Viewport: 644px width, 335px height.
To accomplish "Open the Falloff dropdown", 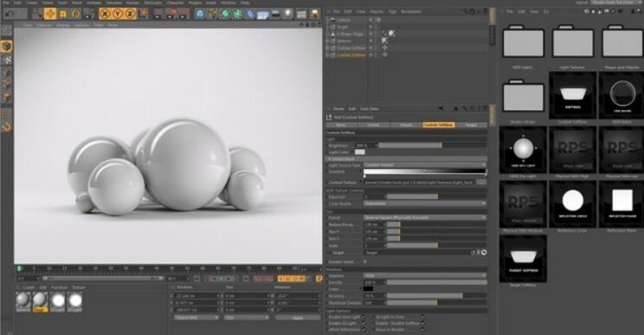I will [x=425, y=217].
